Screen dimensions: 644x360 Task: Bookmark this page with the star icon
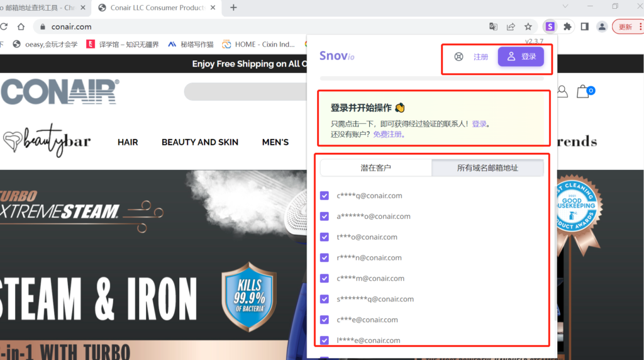pos(528,26)
